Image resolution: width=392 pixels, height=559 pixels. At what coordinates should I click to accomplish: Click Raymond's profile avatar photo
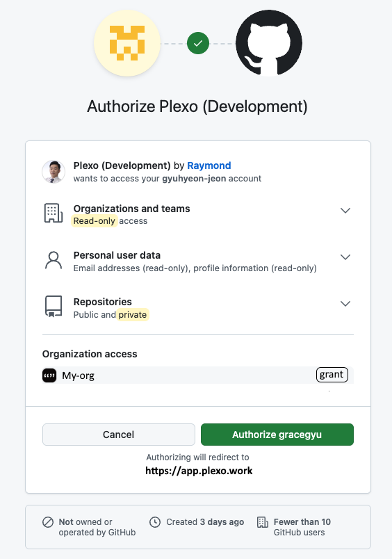click(x=54, y=172)
